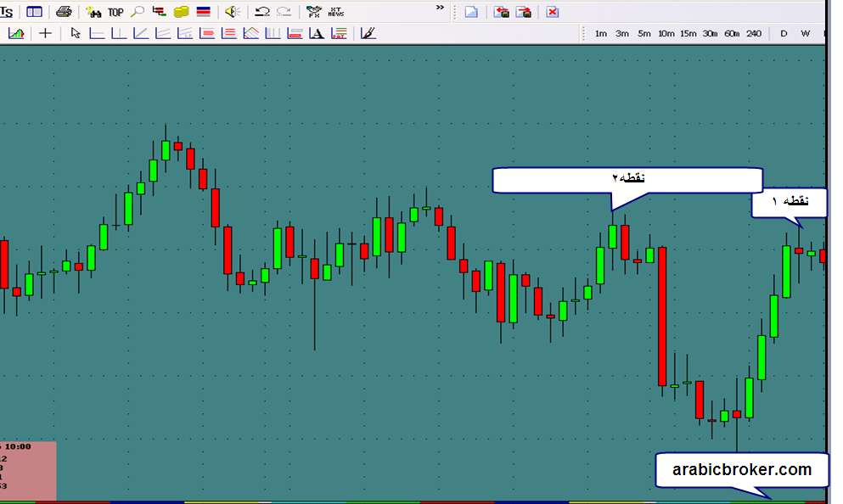This screenshot has height=504, width=843.
Task: Switch to 60m timeframe
Action: tap(732, 33)
